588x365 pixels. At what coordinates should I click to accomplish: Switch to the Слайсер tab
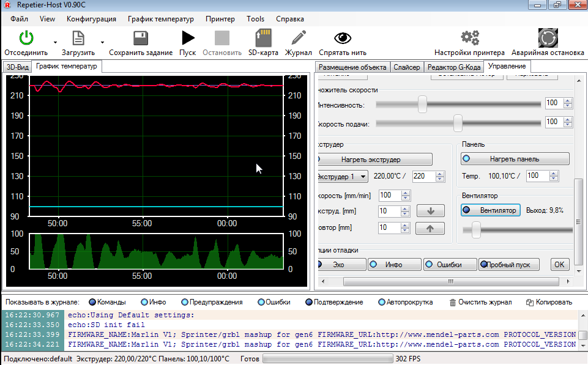(x=406, y=67)
